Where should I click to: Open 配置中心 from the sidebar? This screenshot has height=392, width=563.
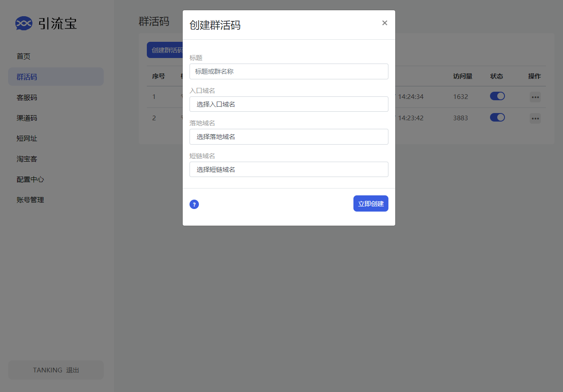coord(30,179)
